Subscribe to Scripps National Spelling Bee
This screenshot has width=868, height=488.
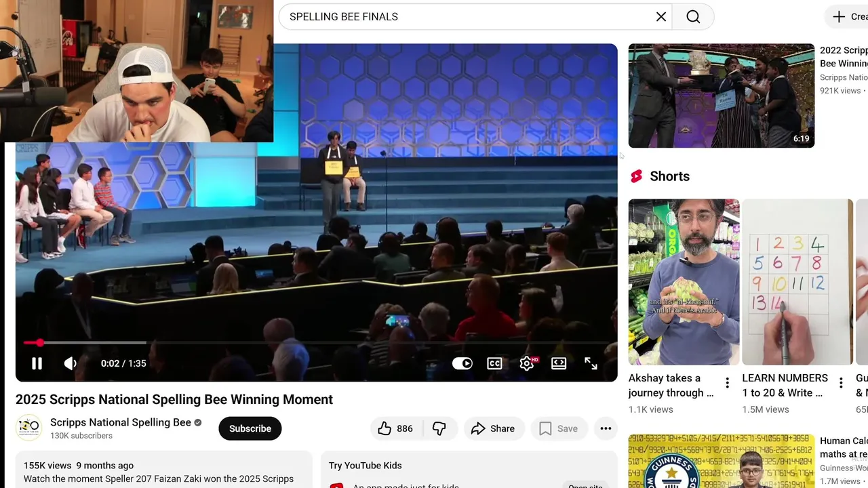coord(250,428)
